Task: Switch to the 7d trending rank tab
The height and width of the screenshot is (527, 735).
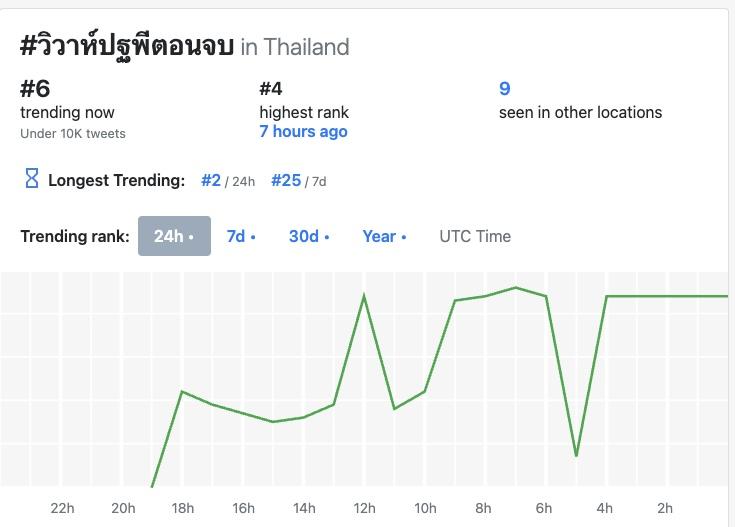Action: 241,236
